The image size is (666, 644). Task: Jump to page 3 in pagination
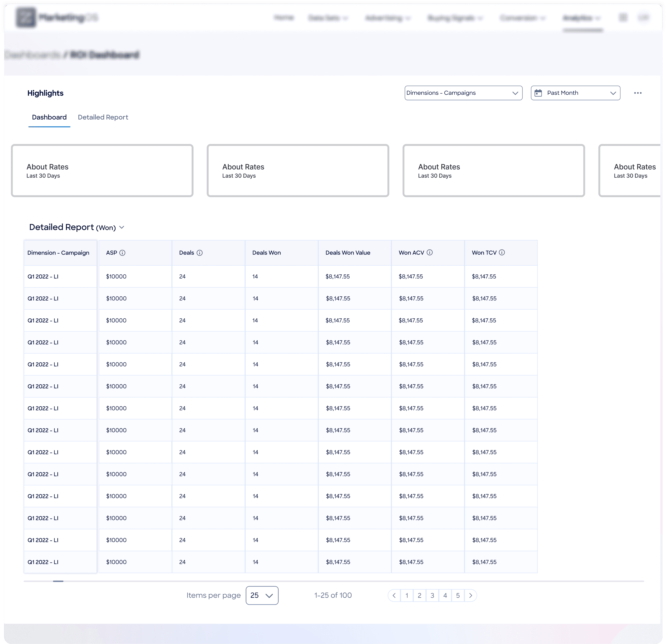(432, 595)
